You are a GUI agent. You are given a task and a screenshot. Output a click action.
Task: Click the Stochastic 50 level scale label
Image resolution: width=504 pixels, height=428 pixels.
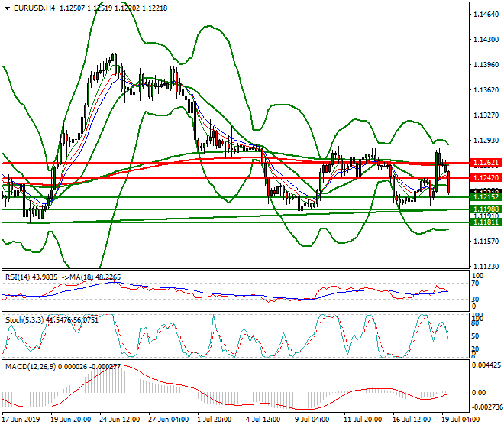tap(475, 336)
